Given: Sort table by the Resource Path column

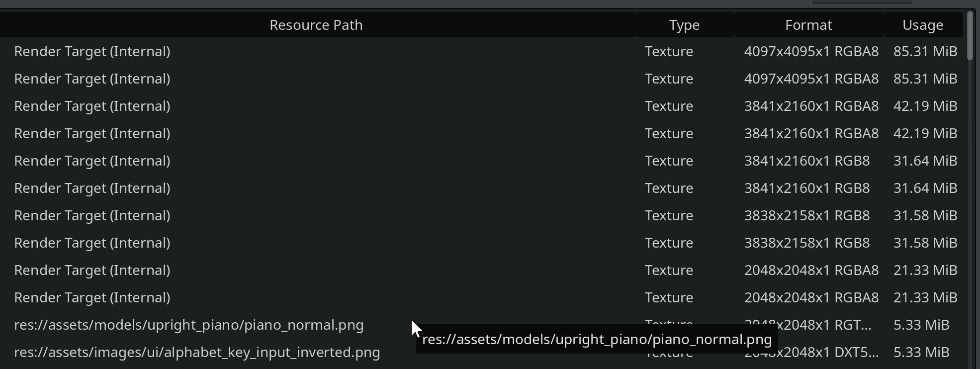Looking at the screenshot, I should (316, 25).
